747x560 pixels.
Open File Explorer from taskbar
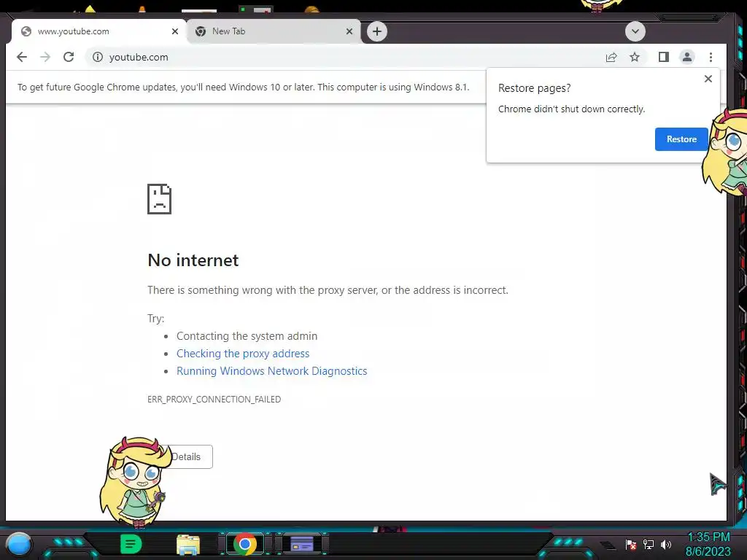(x=188, y=545)
